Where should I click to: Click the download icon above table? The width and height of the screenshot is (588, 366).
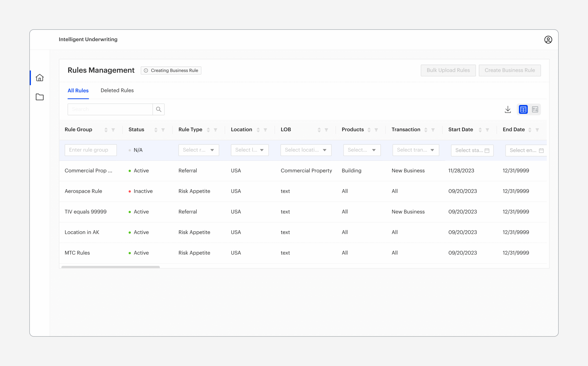coord(508,109)
